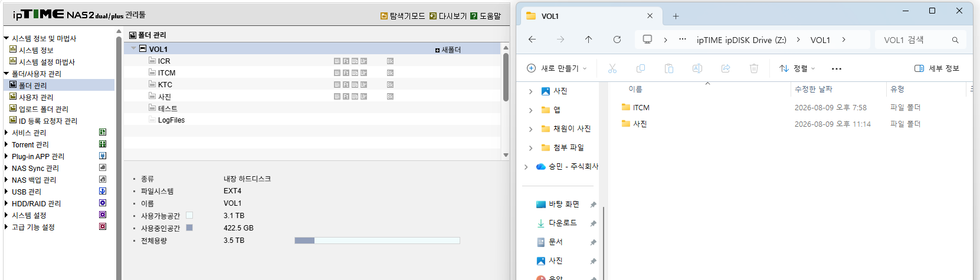Click 새폴더 to create a folder

[448, 50]
